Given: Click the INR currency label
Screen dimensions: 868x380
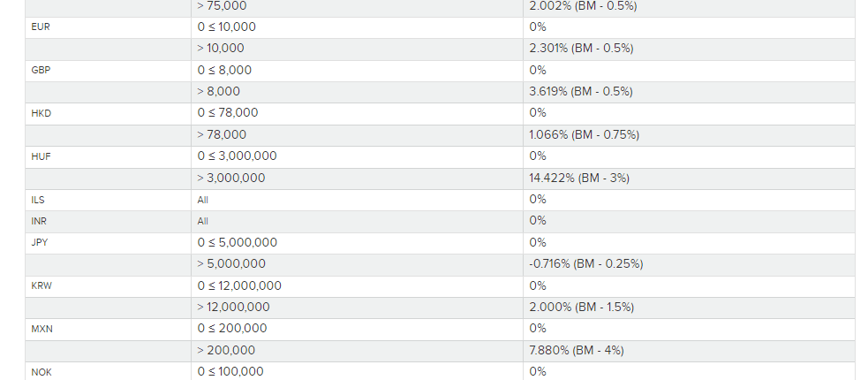Looking at the screenshot, I should tap(39, 221).
